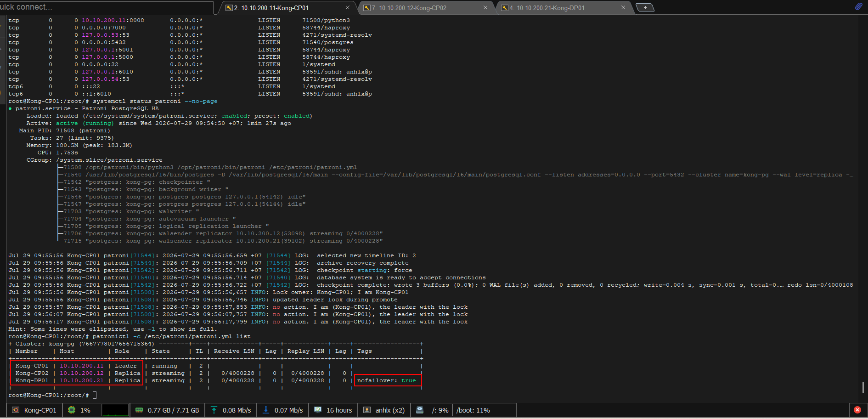This screenshot has height=419, width=868.
Task: Click the Kong-DP01 member cell in patronictl table
Action: click(32, 380)
